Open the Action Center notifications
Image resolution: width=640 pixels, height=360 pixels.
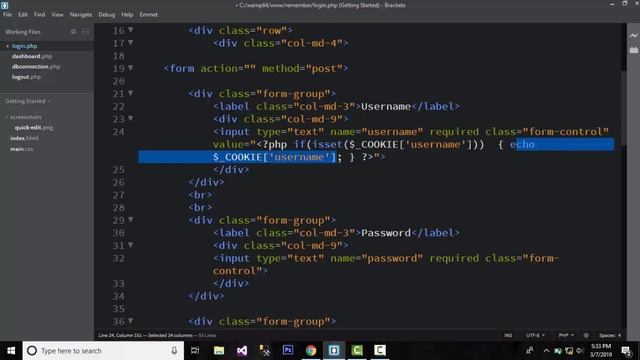(626, 351)
